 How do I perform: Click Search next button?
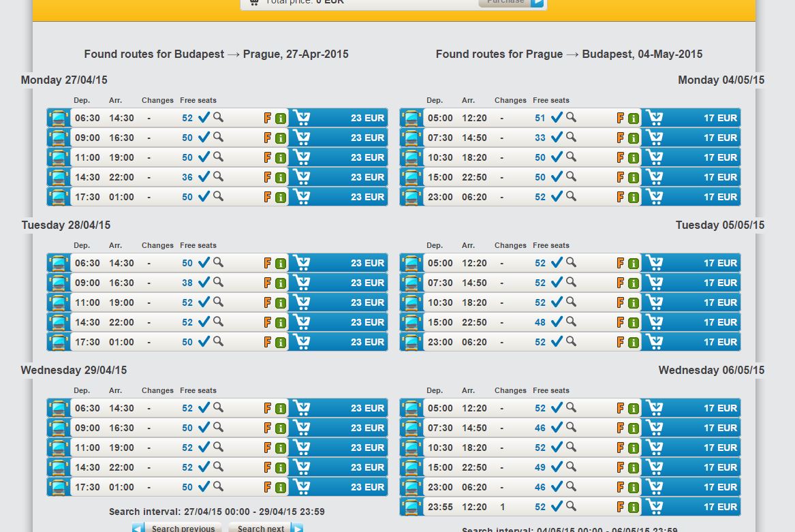[x=266, y=528]
